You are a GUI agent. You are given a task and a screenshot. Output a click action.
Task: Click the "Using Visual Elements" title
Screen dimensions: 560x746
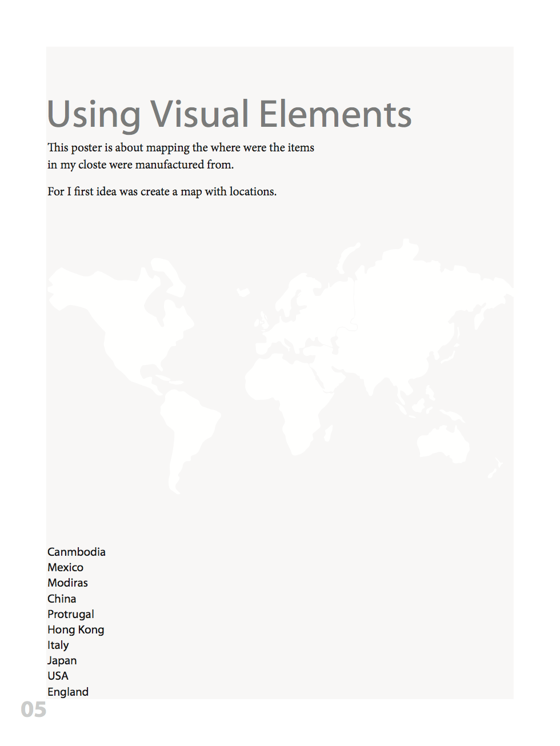tap(229, 114)
